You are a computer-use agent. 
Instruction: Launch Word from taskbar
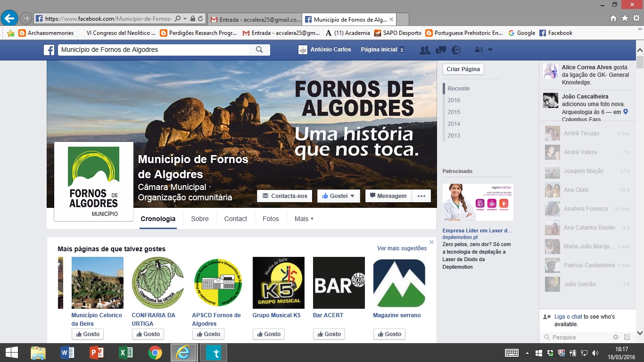pyautogui.click(x=67, y=353)
